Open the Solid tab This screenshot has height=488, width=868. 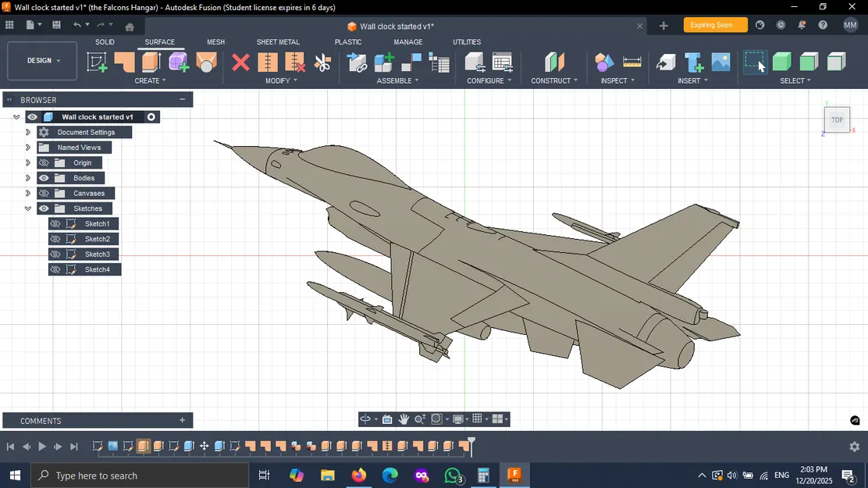pyautogui.click(x=105, y=42)
